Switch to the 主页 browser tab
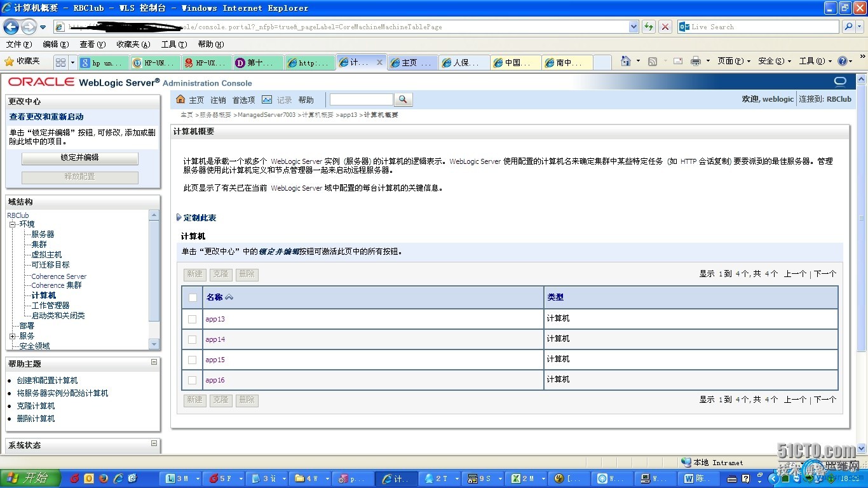868x488 pixels. (x=410, y=63)
